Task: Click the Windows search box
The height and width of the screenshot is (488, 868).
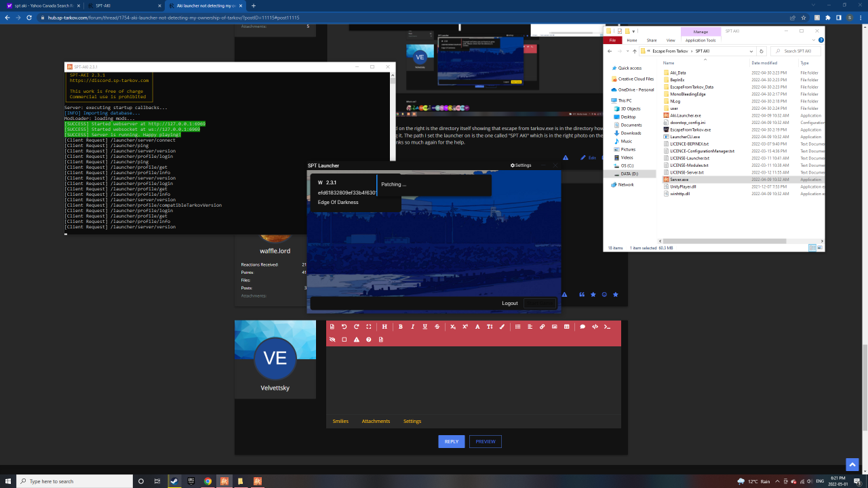Action: point(75,481)
